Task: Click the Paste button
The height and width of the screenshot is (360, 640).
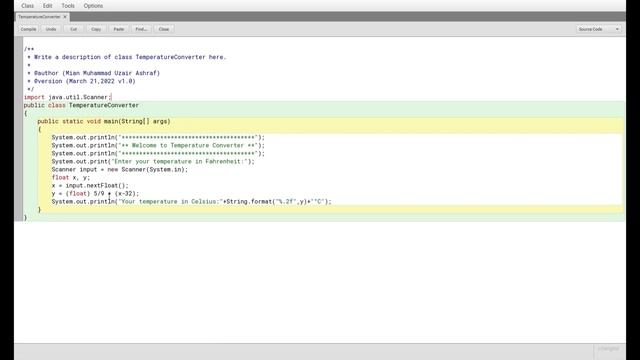Action: point(119,29)
